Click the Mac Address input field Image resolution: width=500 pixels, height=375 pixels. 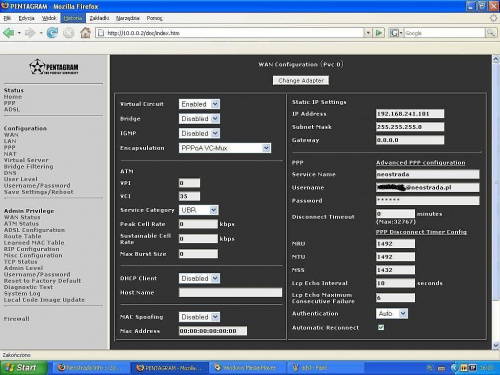213,331
